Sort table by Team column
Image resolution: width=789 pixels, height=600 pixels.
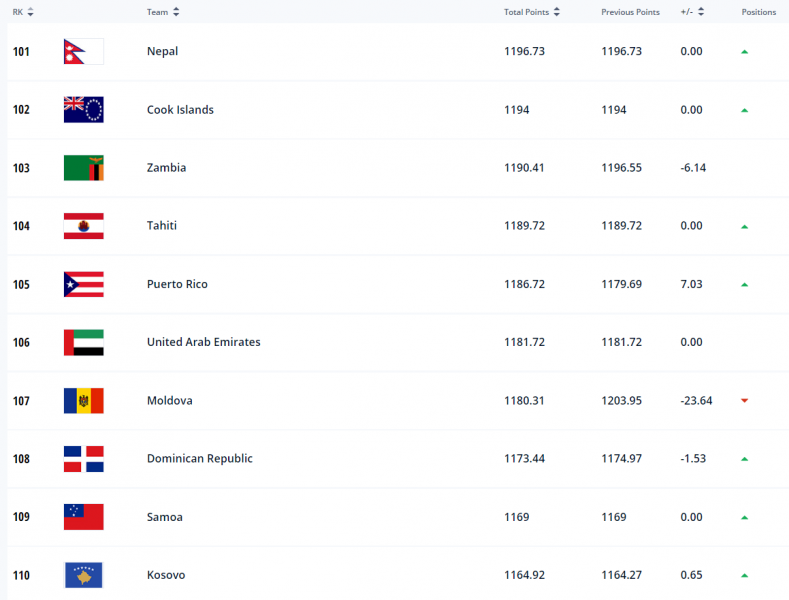(176, 12)
